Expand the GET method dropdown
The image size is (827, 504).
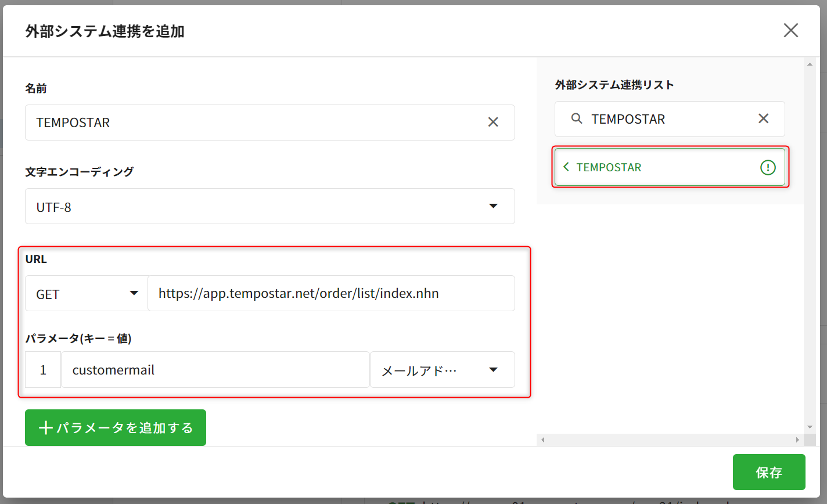(134, 293)
